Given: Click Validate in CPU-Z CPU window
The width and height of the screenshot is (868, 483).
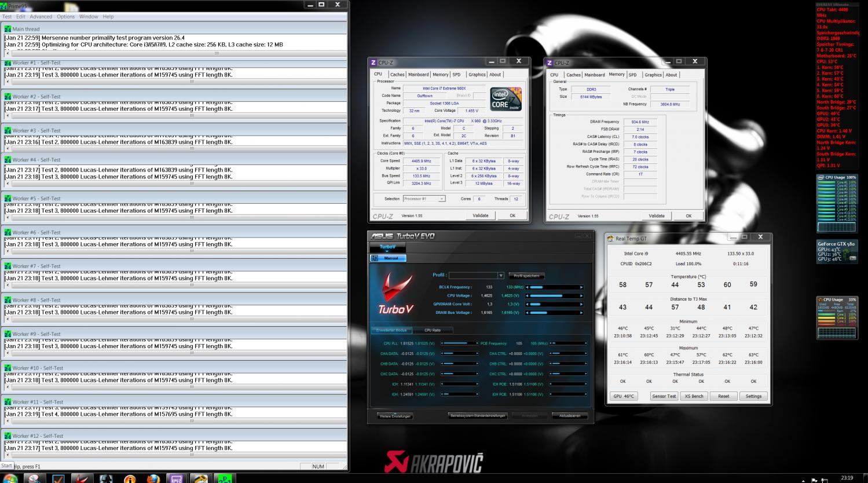Looking at the screenshot, I should 481,215.
